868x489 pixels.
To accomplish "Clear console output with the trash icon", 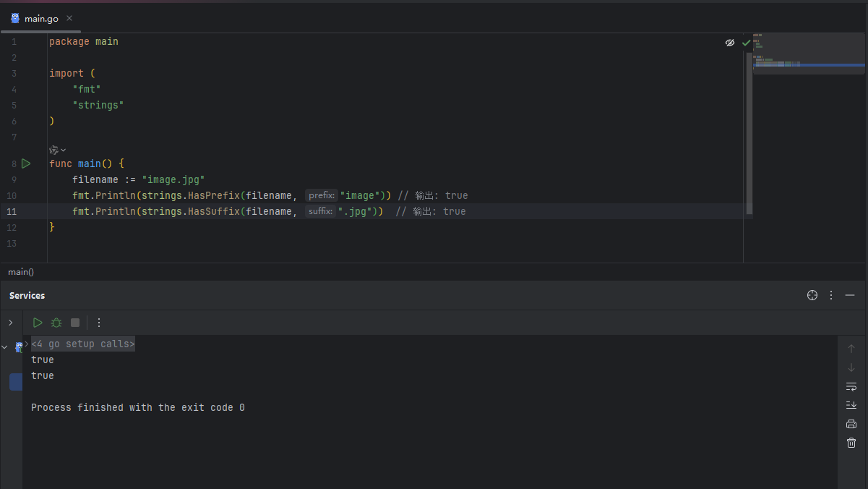I will click(851, 443).
